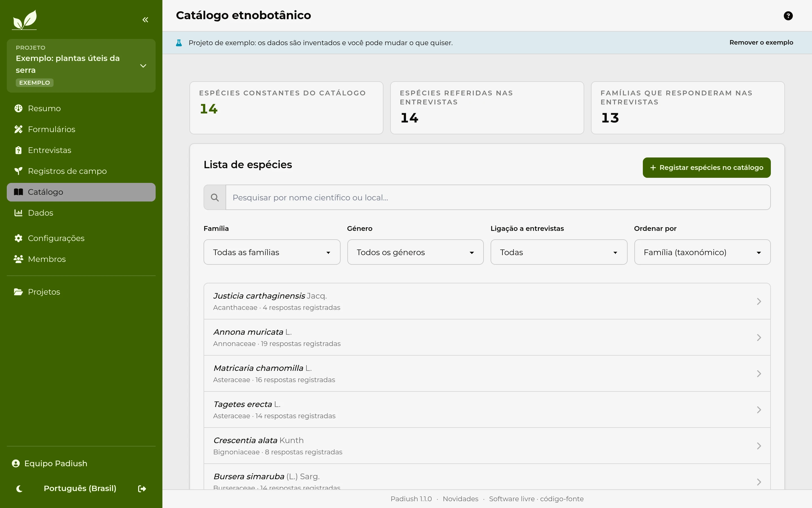The width and height of the screenshot is (812, 508).
Task: Click the Entrevistas clipboard icon
Action: click(18, 150)
